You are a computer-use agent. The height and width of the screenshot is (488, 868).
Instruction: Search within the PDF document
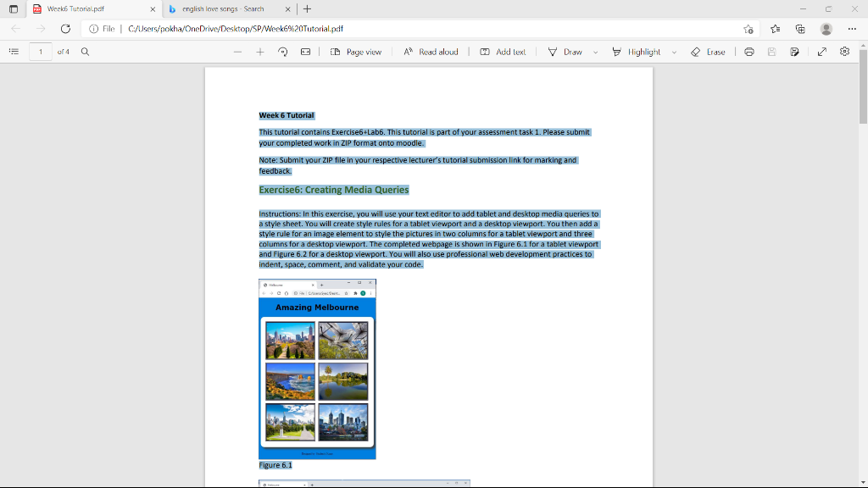pyautogui.click(x=85, y=52)
